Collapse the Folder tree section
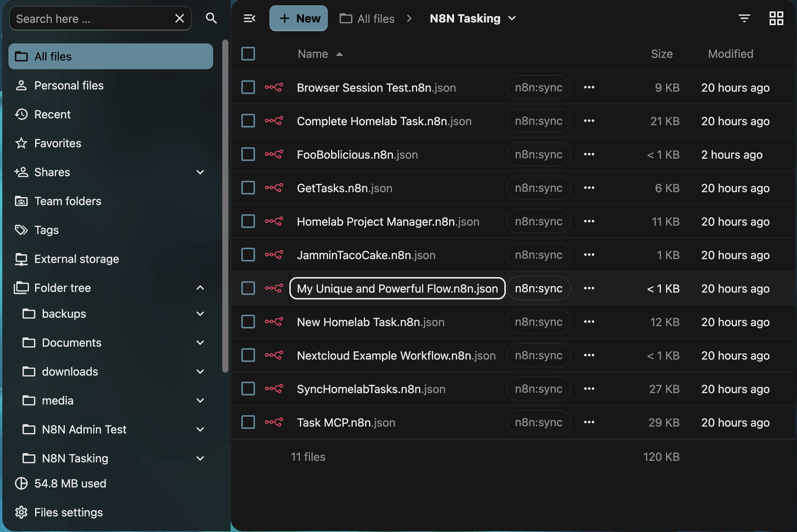The height and width of the screenshot is (532, 797). point(200,288)
